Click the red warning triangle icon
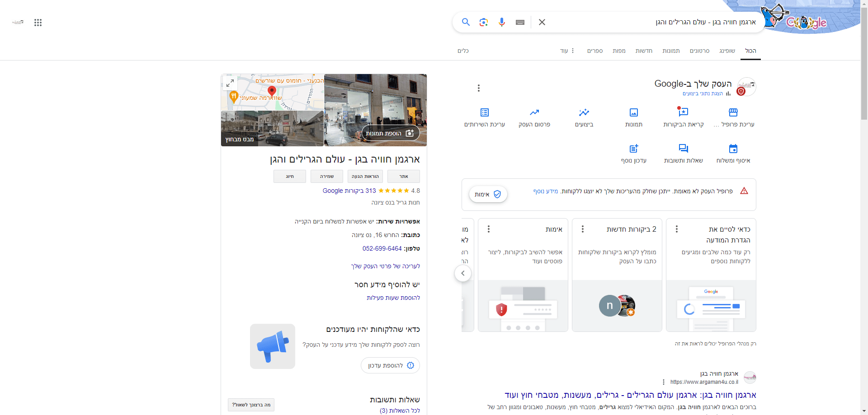Image resolution: width=868 pixels, height=415 pixels. pyautogui.click(x=744, y=191)
